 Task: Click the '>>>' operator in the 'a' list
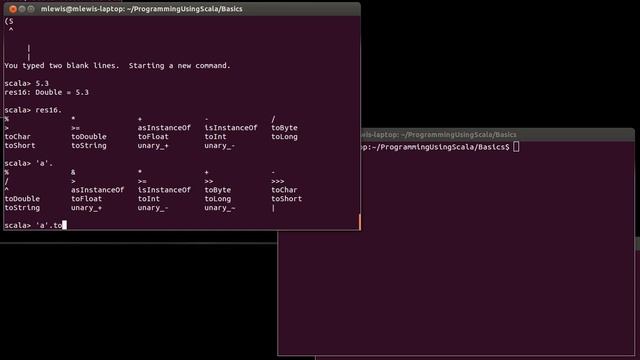(278, 181)
